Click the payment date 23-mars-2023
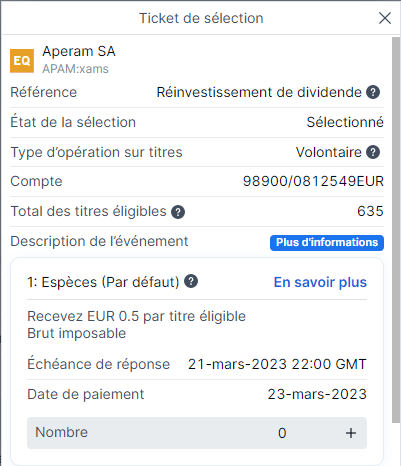 317,394
